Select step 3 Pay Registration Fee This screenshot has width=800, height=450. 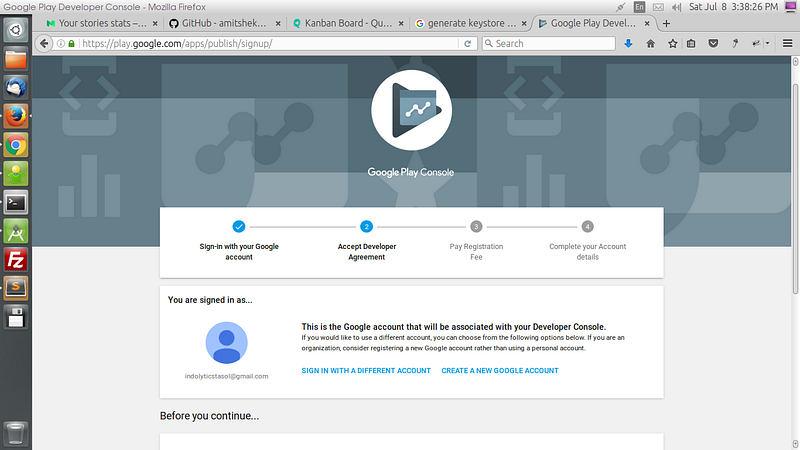coord(476,227)
